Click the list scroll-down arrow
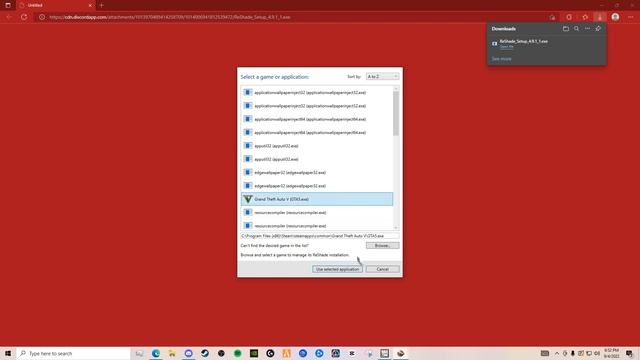This screenshot has height=360, width=640. 396,228
